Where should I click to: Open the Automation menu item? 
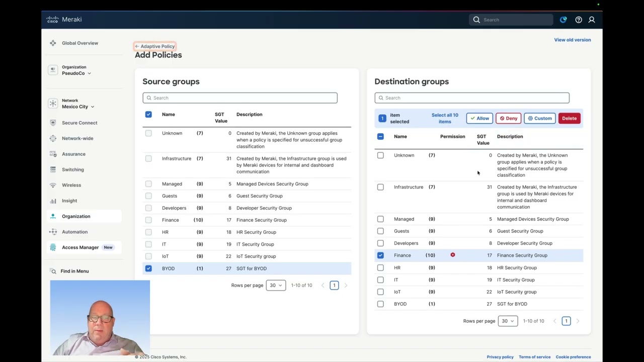75,232
